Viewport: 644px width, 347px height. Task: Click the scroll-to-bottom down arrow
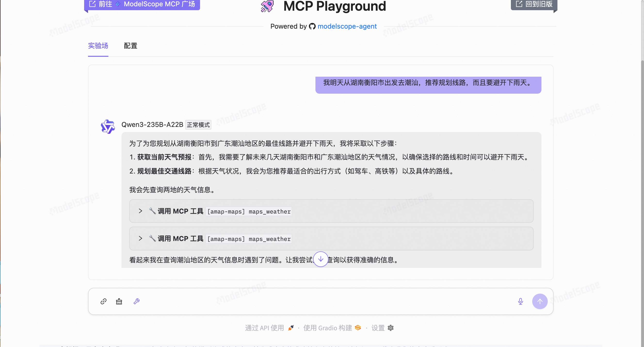pyautogui.click(x=321, y=259)
